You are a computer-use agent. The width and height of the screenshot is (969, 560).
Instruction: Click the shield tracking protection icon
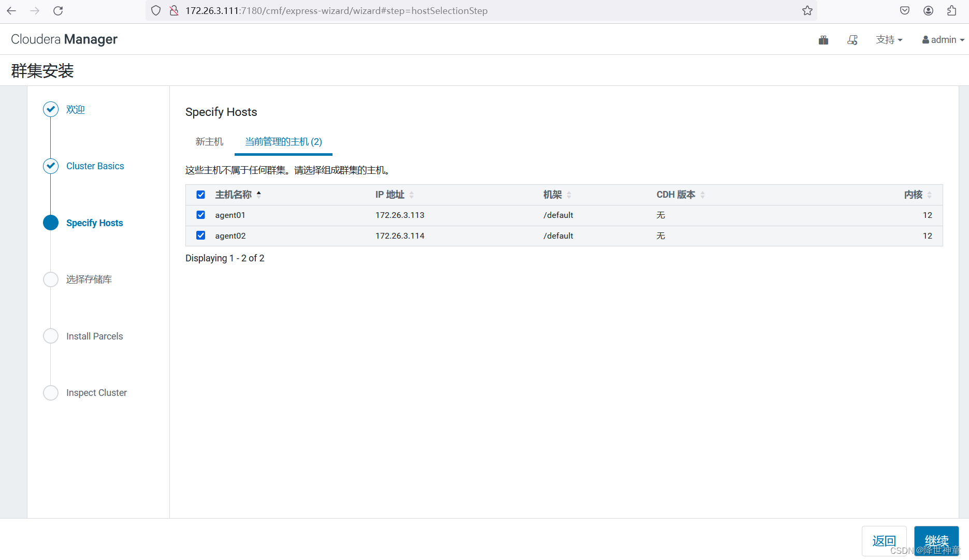coord(156,10)
